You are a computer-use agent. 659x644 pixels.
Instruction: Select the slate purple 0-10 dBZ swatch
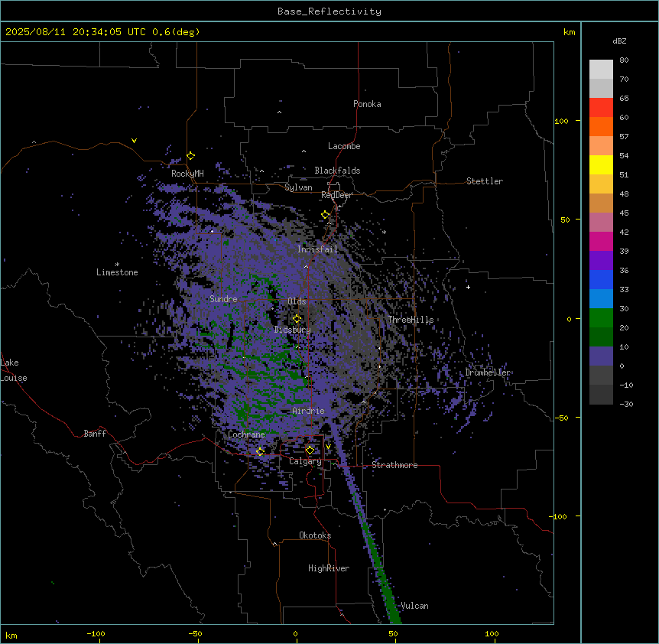(x=601, y=356)
